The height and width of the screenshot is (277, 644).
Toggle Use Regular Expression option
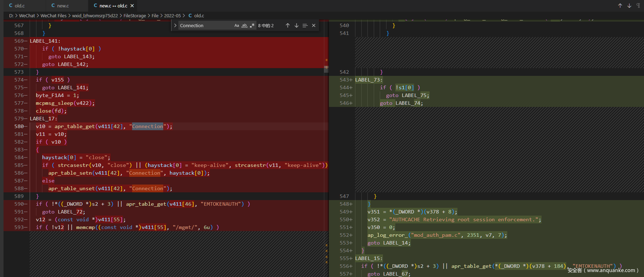[252, 25]
